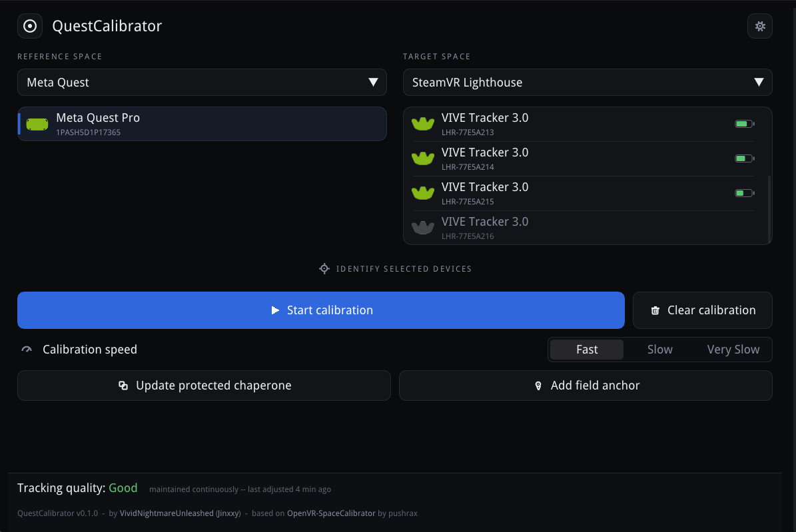Click the Clear calibration button
Viewport: 796px width, 532px height.
click(703, 310)
